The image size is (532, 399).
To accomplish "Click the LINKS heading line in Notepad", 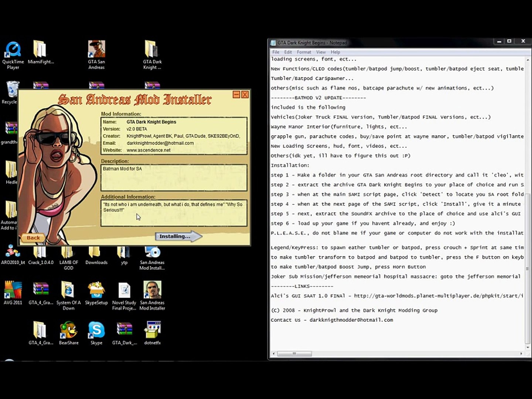I will 302,286.
